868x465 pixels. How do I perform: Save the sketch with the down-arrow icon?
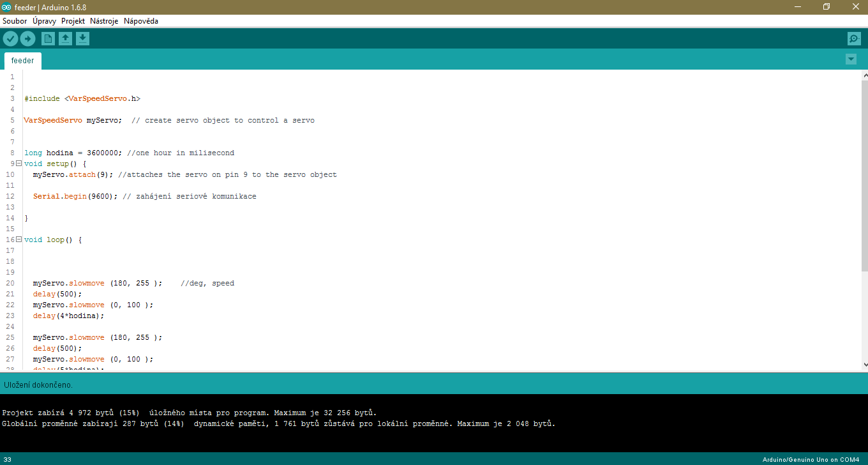(82, 39)
